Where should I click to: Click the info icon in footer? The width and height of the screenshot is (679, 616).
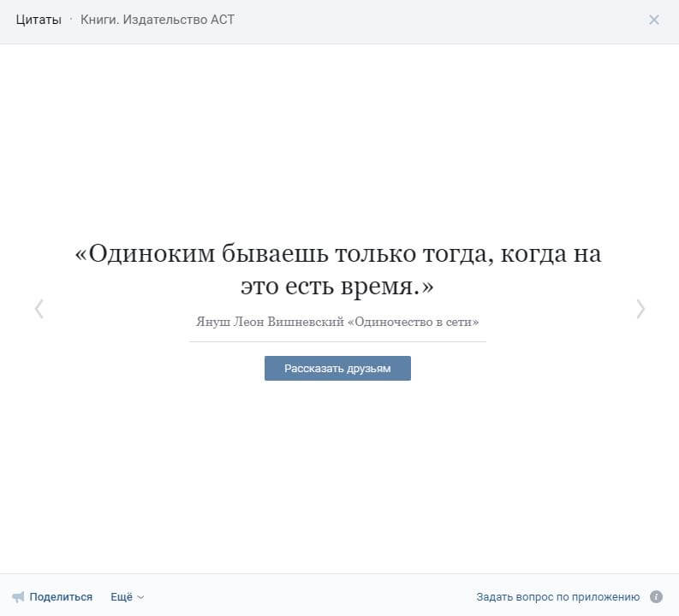tap(656, 597)
